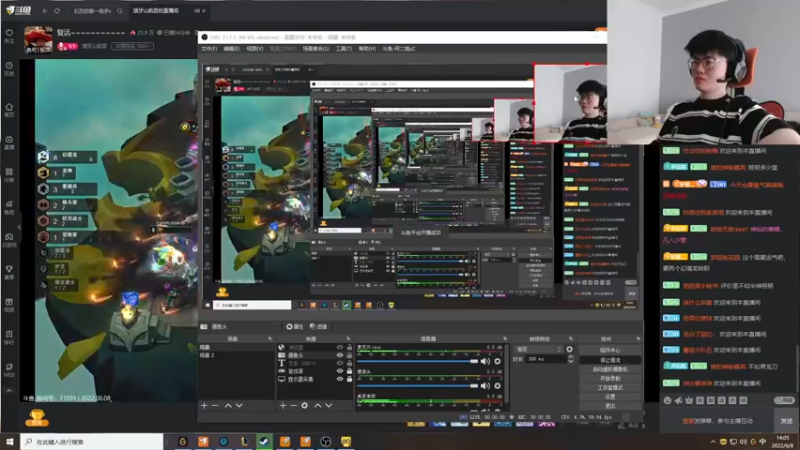Open Windows Start menu
The height and width of the screenshot is (450, 800).
coord(10,441)
